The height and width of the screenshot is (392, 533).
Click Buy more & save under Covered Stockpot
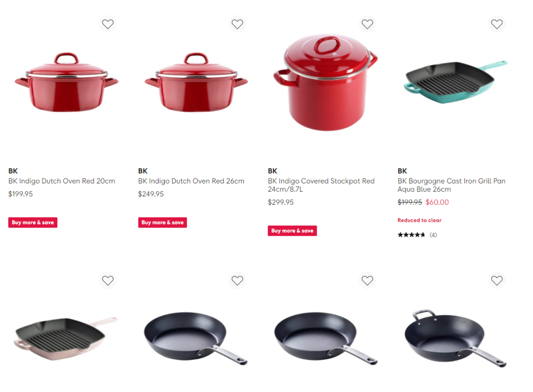point(292,231)
